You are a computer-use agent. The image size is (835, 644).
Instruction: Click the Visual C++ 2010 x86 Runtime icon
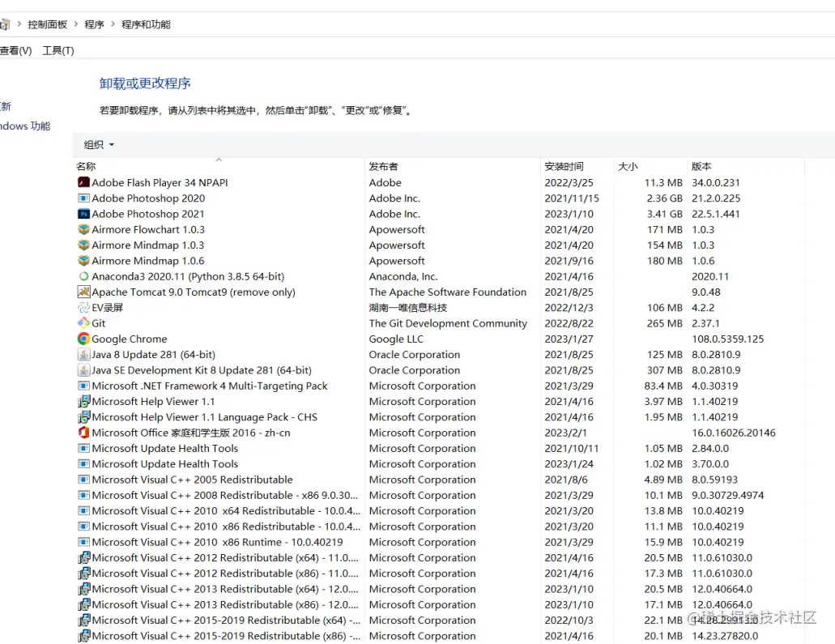pyautogui.click(x=83, y=542)
